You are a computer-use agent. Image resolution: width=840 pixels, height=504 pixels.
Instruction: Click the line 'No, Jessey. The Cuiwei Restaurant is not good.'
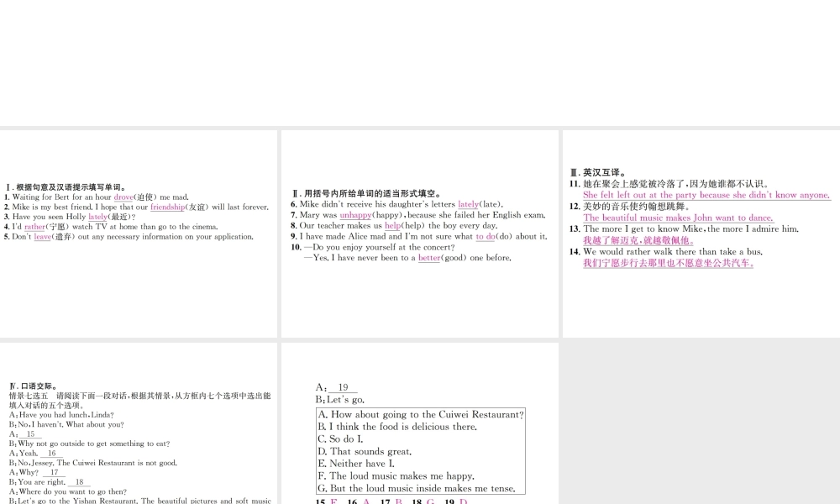[x=92, y=463]
